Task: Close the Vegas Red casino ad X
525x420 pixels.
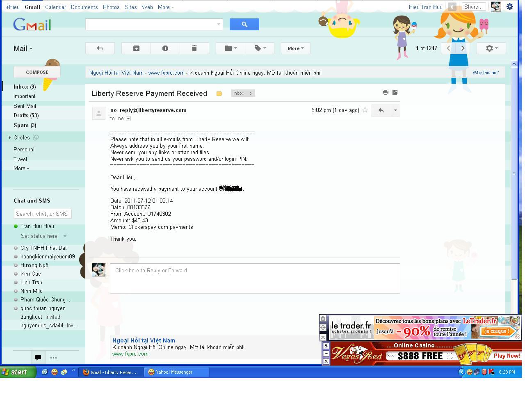Action: (326, 361)
